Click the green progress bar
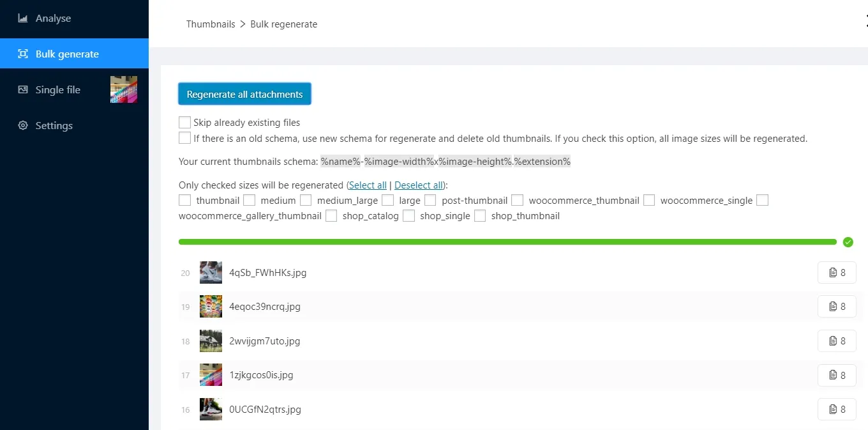The height and width of the screenshot is (430, 868). pyautogui.click(x=507, y=242)
